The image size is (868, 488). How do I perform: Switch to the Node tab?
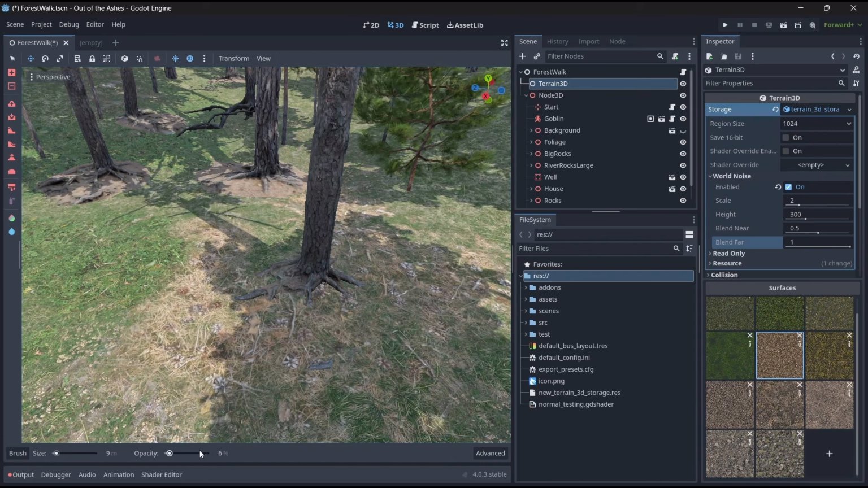[617, 41]
